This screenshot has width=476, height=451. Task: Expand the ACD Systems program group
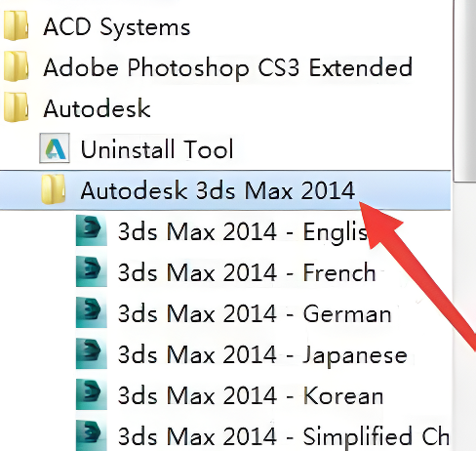pos(117,26)
